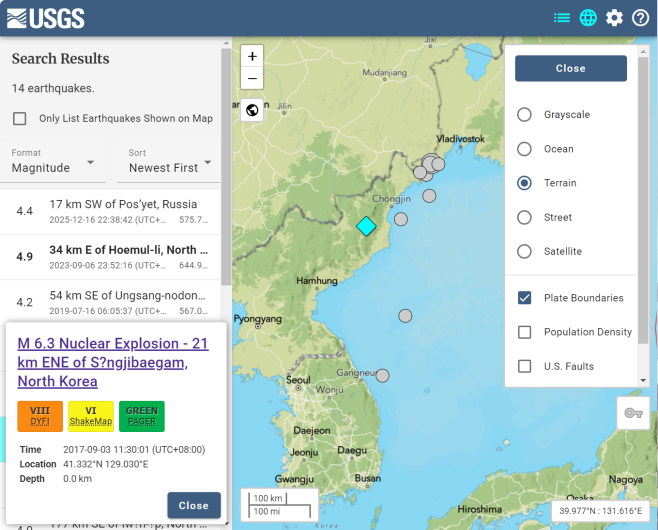Click the Hamhung city label on map
Viewport: 658px width, 530px height.
click(x=317, y=280)
